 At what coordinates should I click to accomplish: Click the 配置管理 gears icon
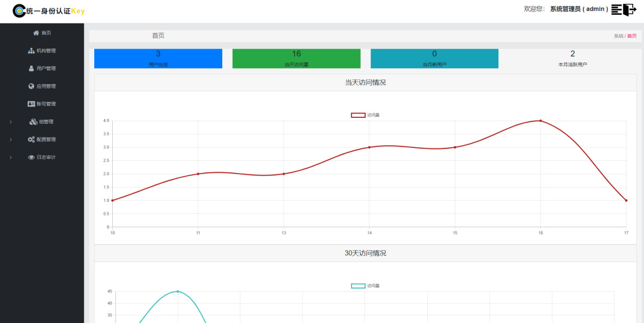31,140
